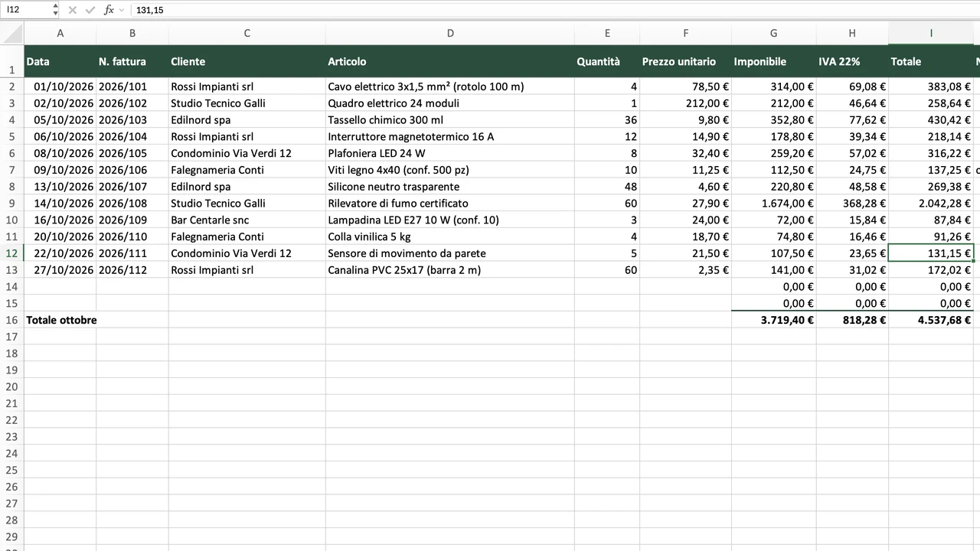Click the formula bar containing 131,15

555,10
